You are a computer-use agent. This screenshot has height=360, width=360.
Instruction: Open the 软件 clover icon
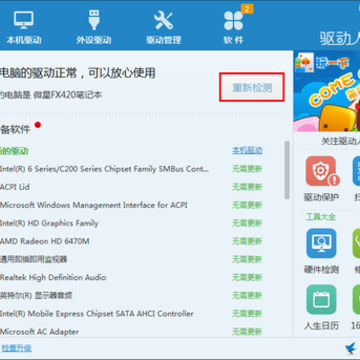point(234,28)
